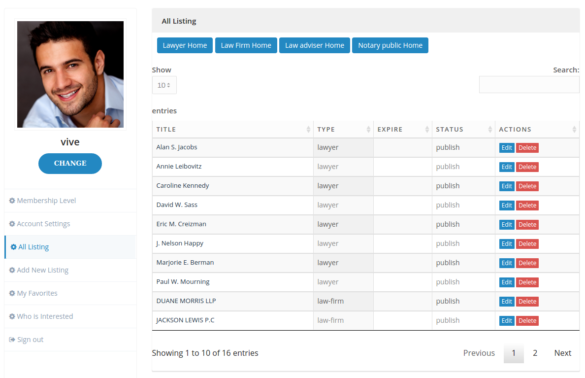Click the gear icon next to All Listing
This screenshot has width=585, height=378.
click(13, 247)
